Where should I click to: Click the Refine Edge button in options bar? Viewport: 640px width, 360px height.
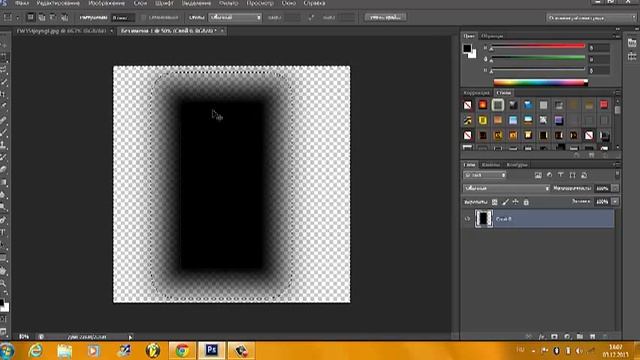point(385,18)
